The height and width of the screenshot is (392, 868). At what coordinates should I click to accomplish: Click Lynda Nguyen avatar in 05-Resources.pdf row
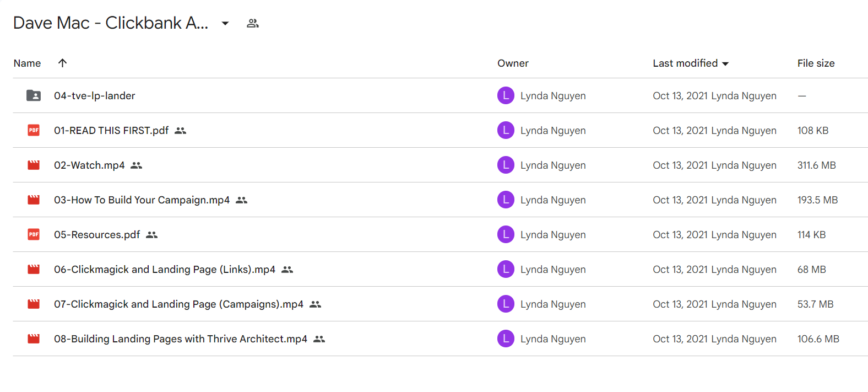tap(506, 234)
